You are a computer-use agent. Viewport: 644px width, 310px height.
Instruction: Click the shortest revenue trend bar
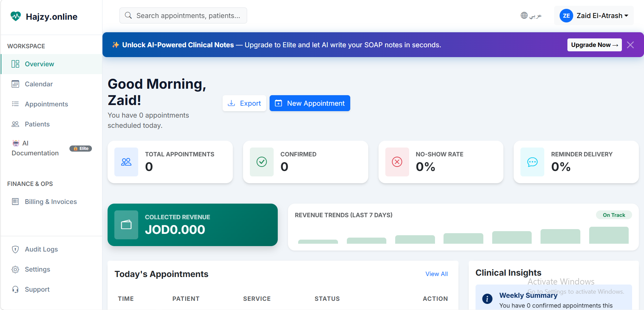tap(318, 242)
